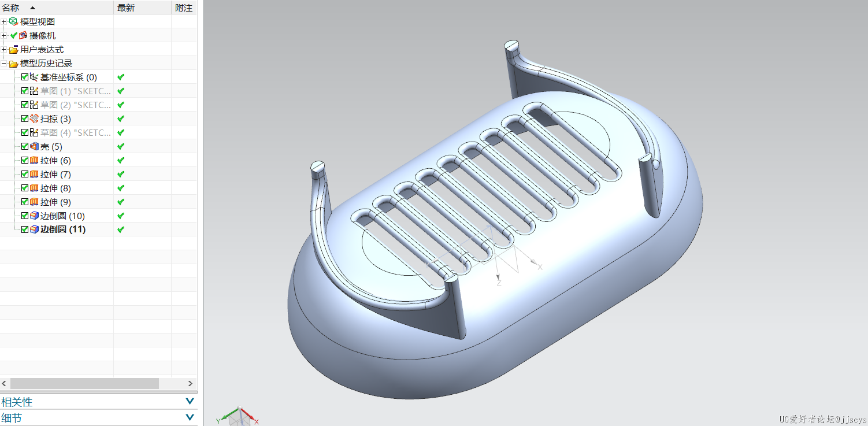Expand the 模型视图 node

4,21
